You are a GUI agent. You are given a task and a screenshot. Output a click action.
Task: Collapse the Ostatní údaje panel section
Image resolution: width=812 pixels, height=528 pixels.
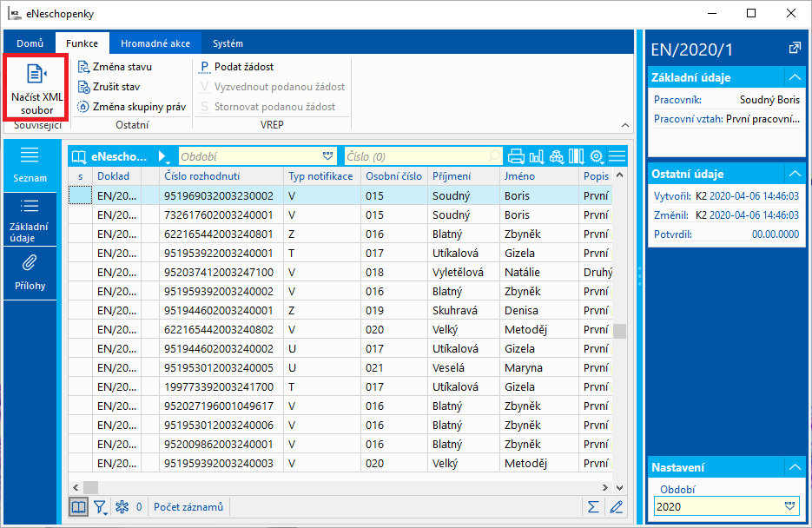(x=794, y=174)
